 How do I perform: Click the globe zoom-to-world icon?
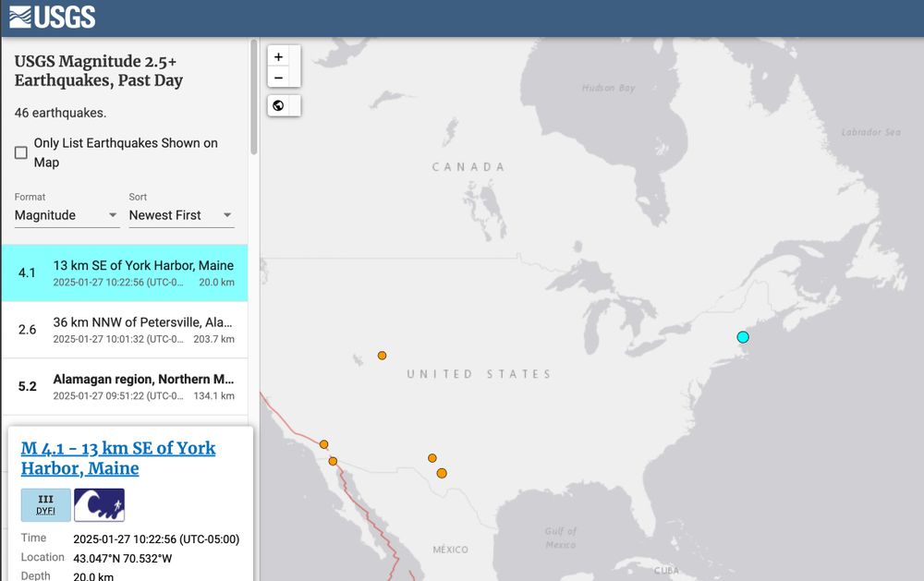pyautogui.click(x=279, y=105)
